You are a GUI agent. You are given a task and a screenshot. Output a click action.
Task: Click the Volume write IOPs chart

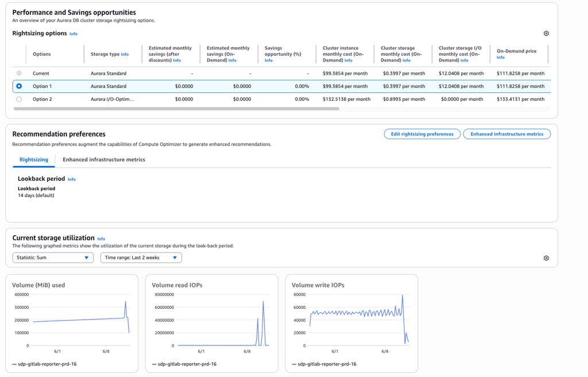(351, 324)
